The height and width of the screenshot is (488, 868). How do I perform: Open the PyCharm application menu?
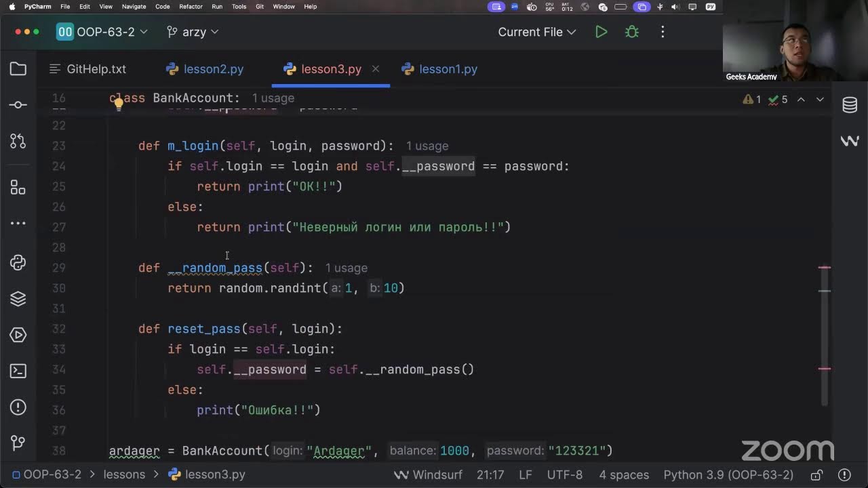point(38,7)
